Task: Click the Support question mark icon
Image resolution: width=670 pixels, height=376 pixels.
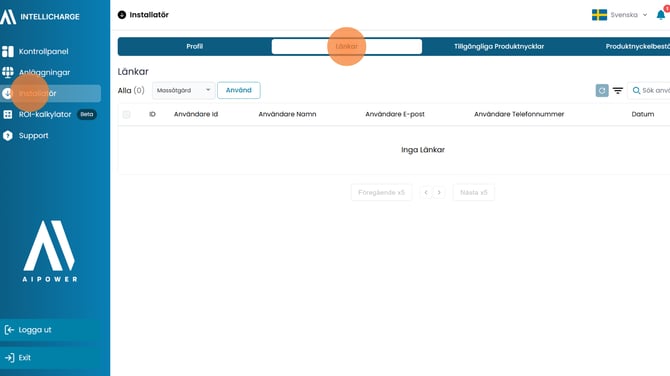Action: 8,135
